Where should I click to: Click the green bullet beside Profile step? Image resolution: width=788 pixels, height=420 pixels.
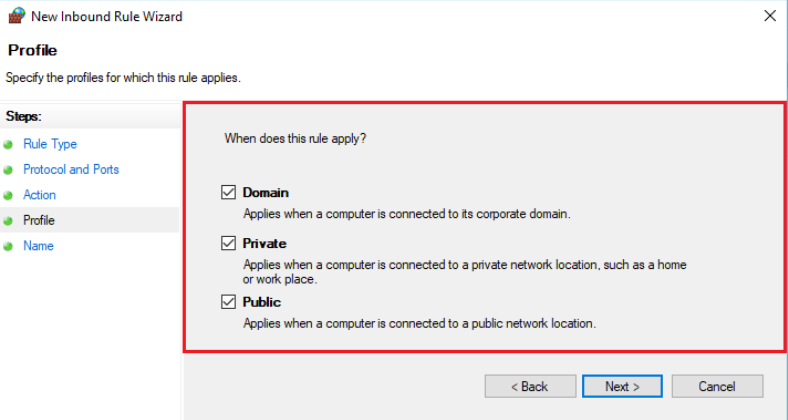tap(8, 221)
